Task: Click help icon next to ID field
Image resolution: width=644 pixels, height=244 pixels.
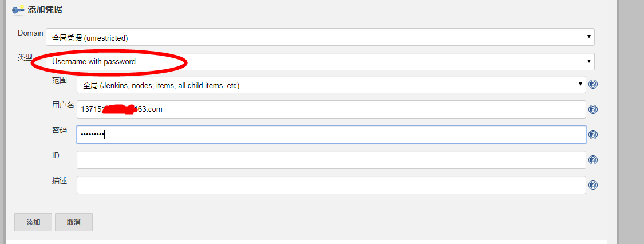Action: coord(593,160)
